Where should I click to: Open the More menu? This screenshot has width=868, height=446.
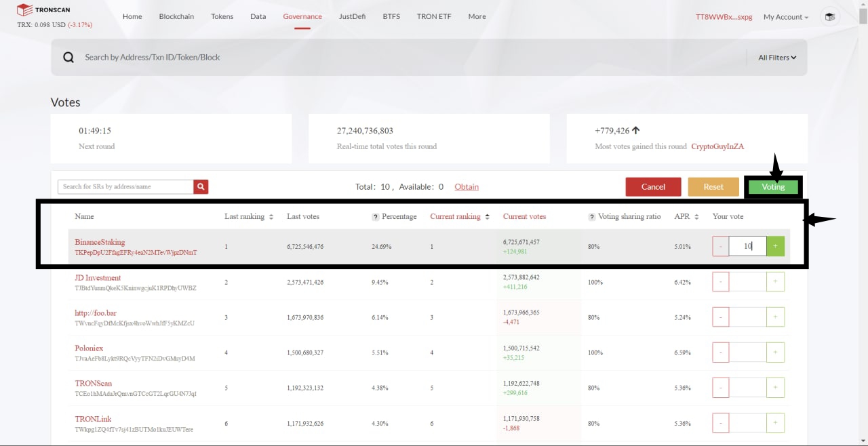pyautogui.click(x=477, y=16)
